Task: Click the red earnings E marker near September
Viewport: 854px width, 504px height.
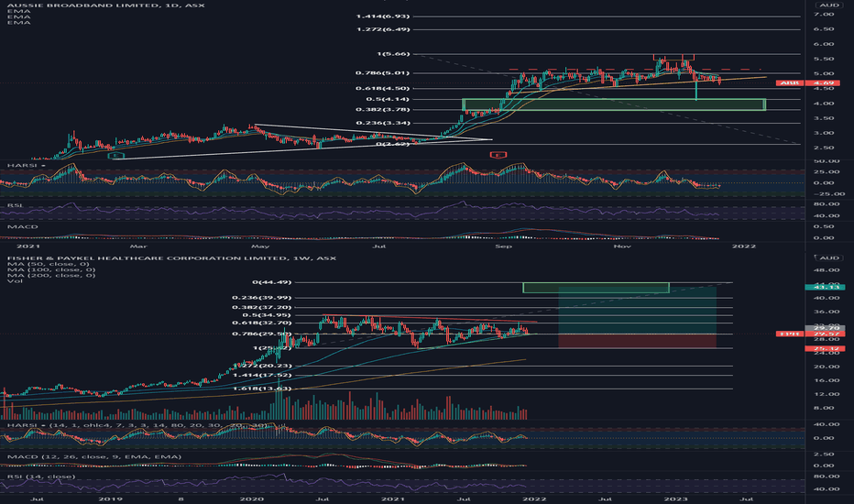Action: 498,155
